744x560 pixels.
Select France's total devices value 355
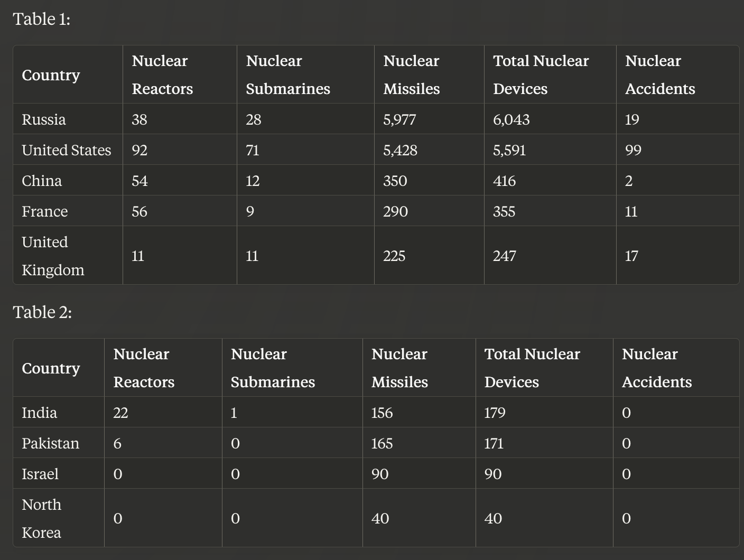[504, 211]
